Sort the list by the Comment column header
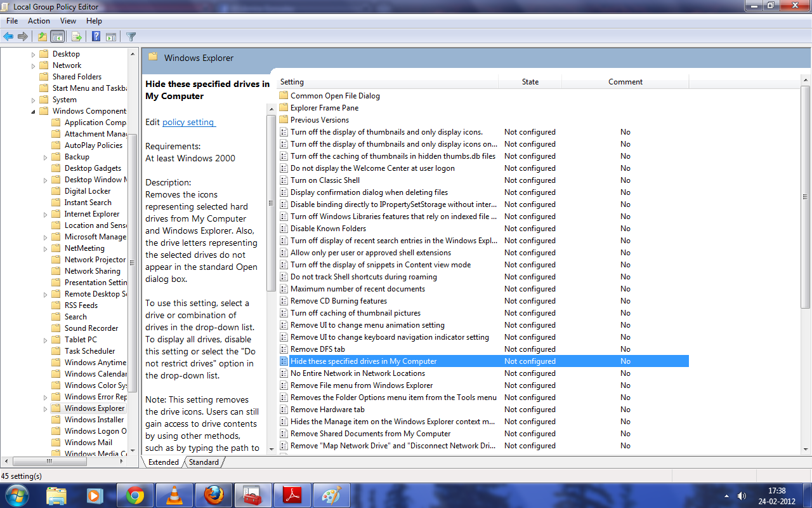Viewport: 812px width, 508px height. (625, 82)
